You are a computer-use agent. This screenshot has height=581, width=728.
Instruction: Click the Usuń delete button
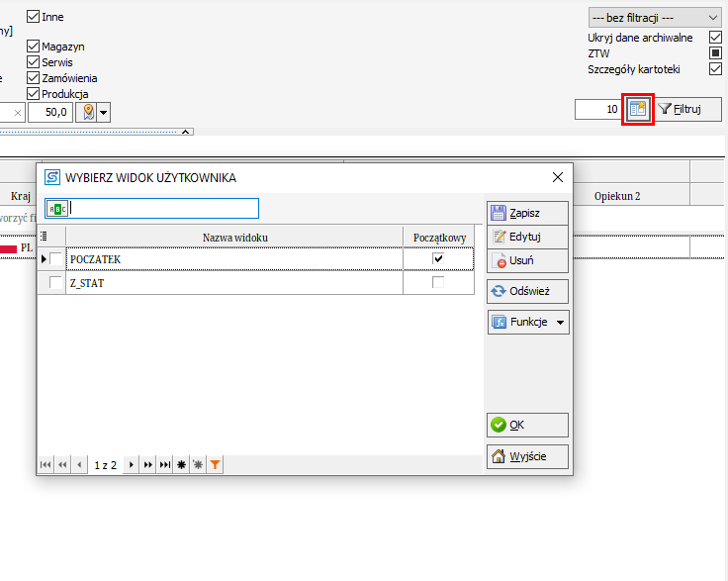[513, 261]
